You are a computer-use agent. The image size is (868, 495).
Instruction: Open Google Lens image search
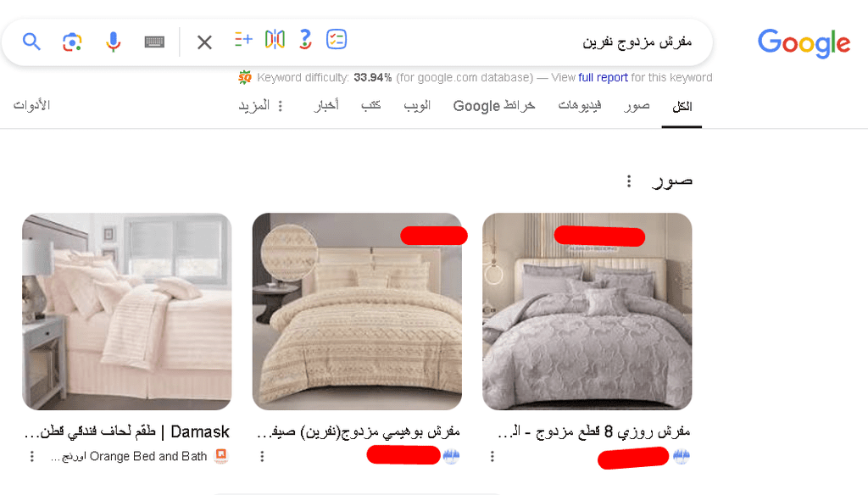tap(73, 42)
